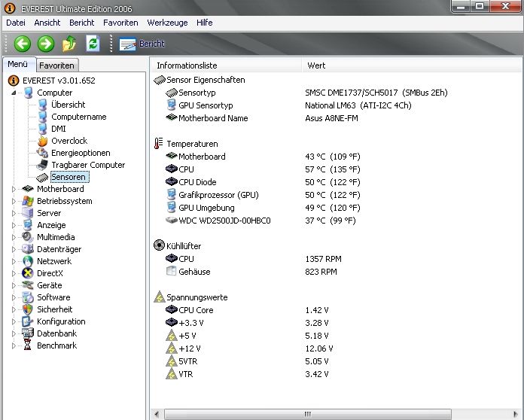Select 'SMSC DME1737/SCH5017' sensor type value
This screenshot has height=420, width=524.
[x=352, y=93]
